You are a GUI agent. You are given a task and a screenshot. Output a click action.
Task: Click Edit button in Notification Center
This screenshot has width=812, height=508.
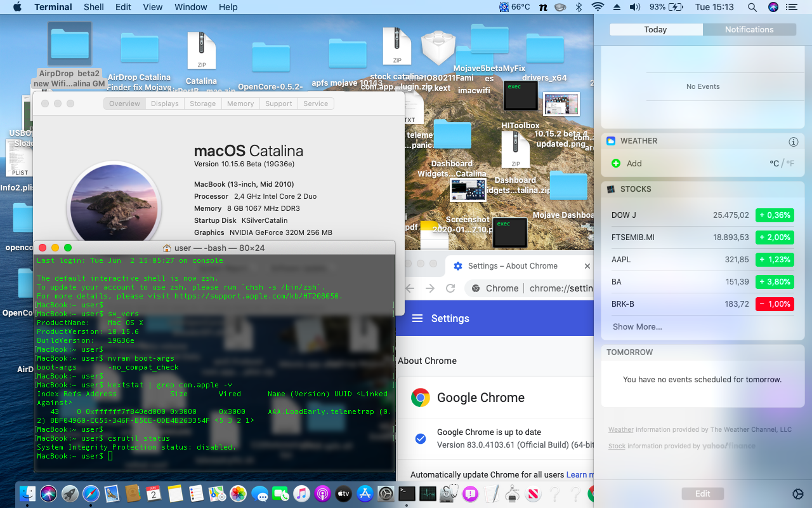[x=702, y=493]
